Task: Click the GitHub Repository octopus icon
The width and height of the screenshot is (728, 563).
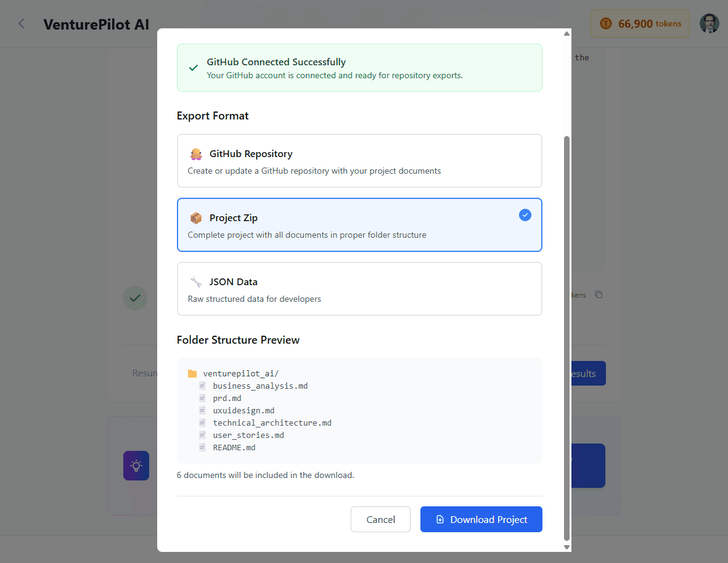Action: tap(196, 154)
